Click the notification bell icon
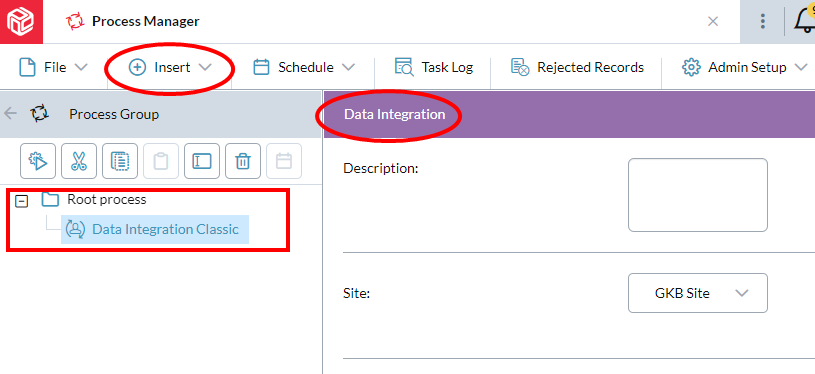 805,21
